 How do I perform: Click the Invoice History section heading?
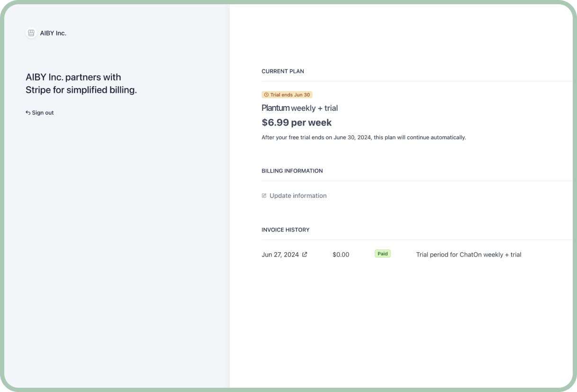[285, 230]
